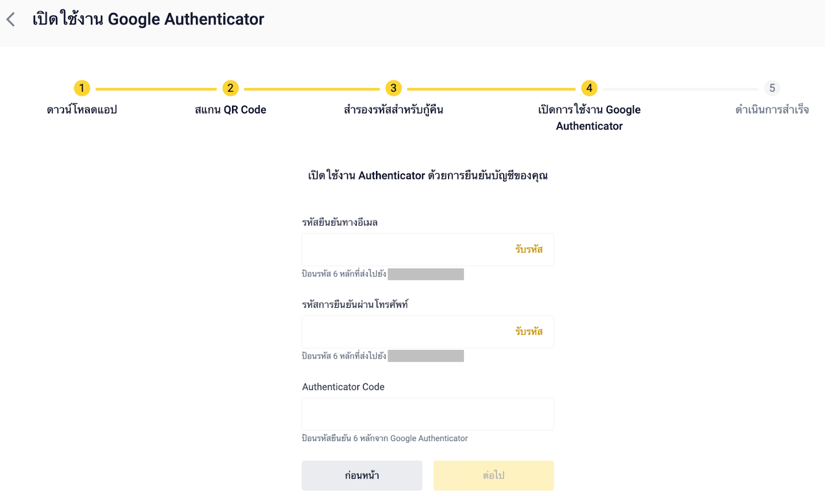Select step 1 circle for downloading app
Image resolution: width=825 pixels, height=504 pixels.
pyautogui.click(x=82, y=88)
